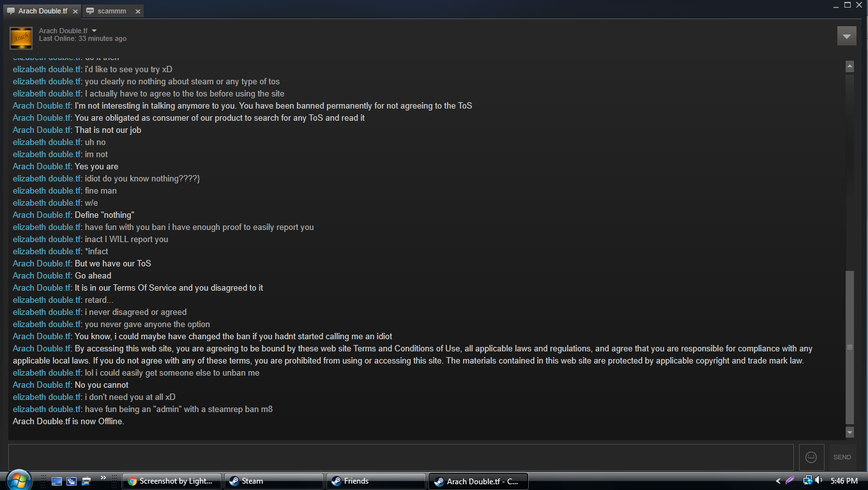Screen dimensions: 868x490
Task: Click the network connection tray icon
Action: click(x=807, y=480)
